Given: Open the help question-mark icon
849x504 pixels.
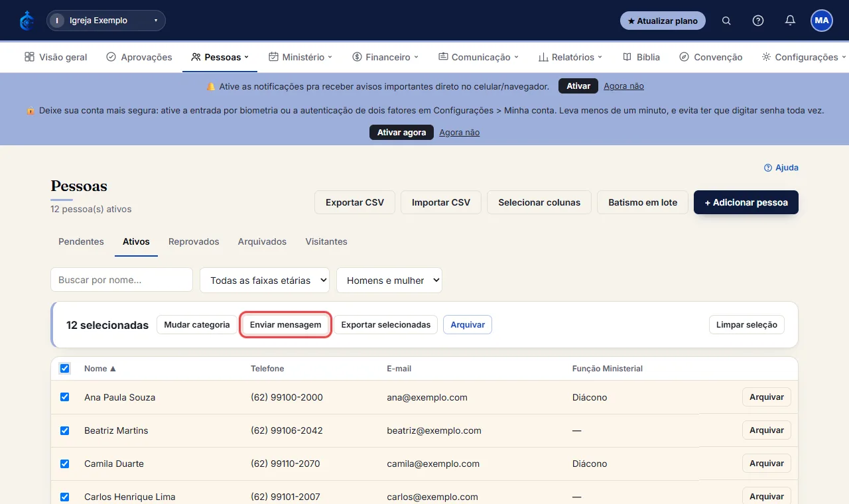Looking at the screenshot, I should pos(758,21).
